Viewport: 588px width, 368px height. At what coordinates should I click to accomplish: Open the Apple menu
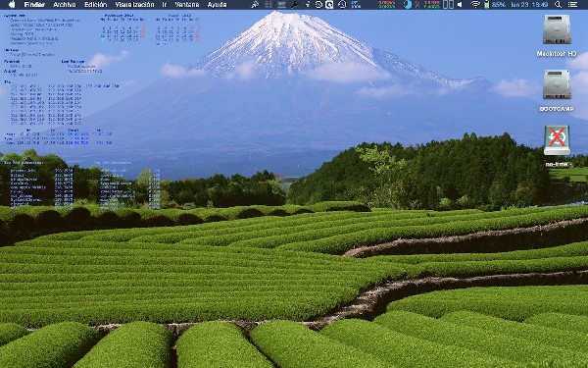(x=12, y=5)
